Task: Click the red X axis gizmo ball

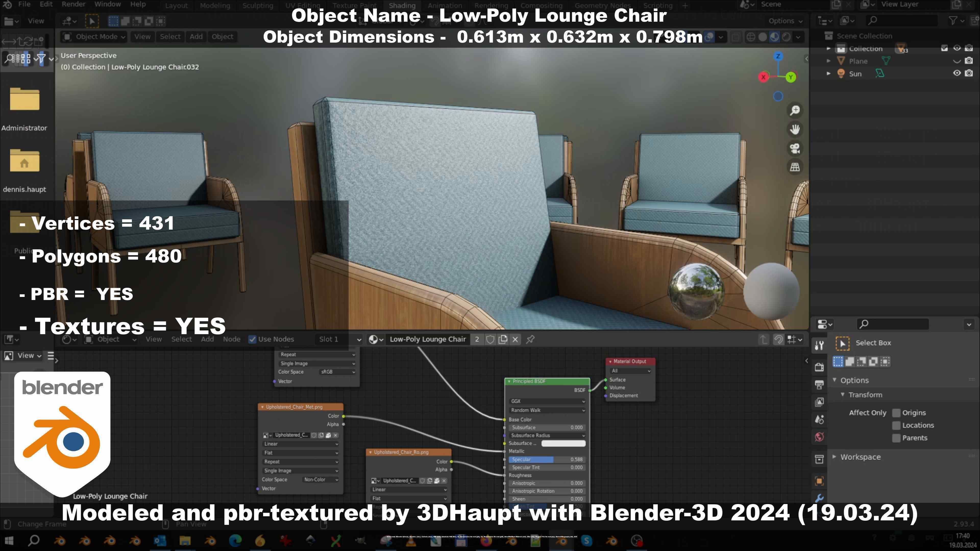Action: point(763,77)
